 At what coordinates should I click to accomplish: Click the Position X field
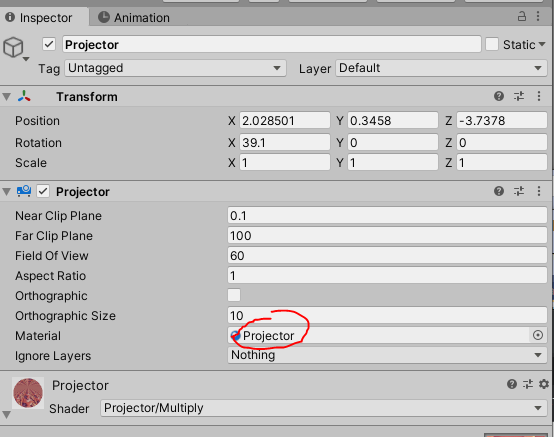(285, 120)
